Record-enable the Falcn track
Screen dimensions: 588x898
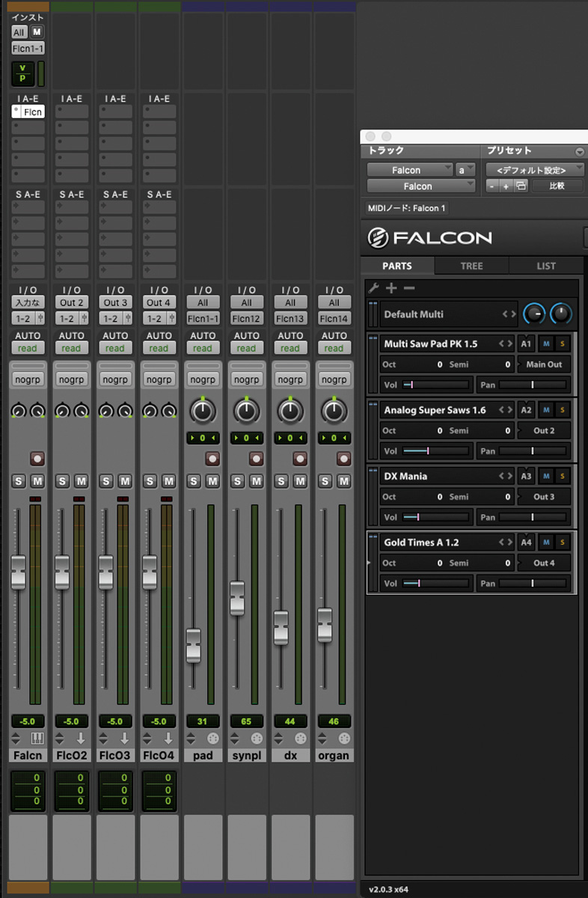tap(37, 458)
